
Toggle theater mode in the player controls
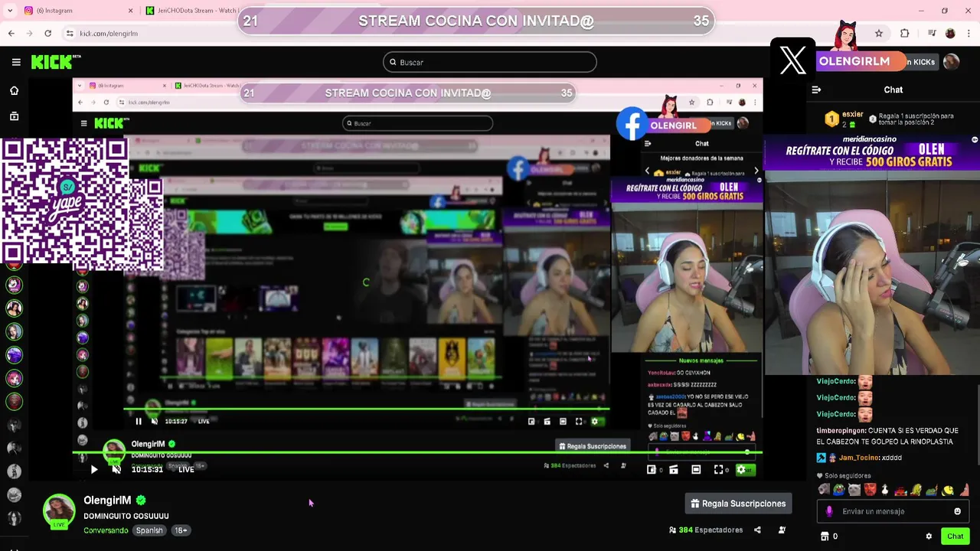(x=696, y=470)
